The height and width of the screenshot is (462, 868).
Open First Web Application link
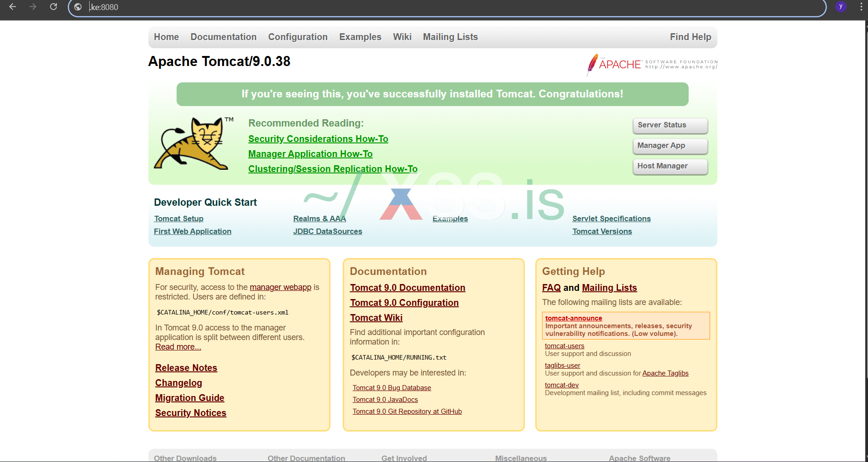click(x=193, y=231)
